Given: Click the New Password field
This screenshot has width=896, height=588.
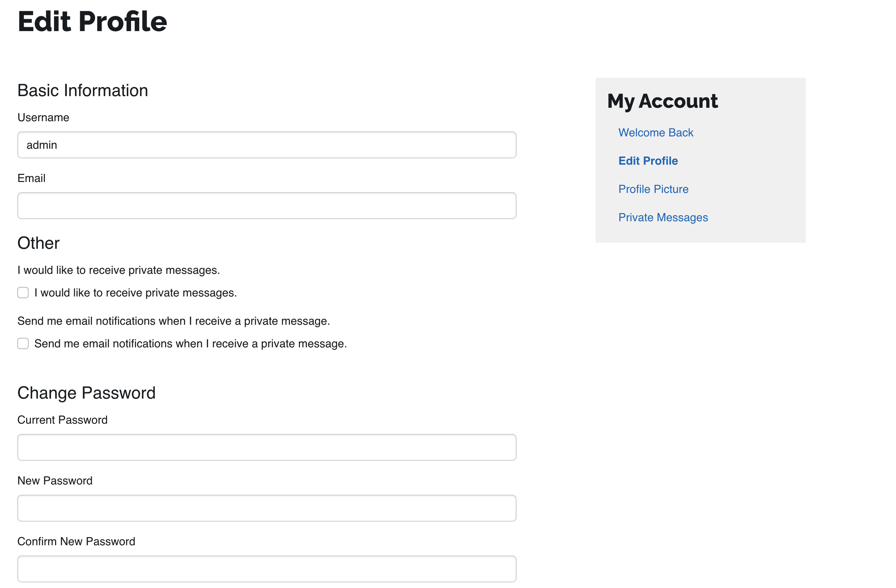Looking at the screenshot, I should point(267,508).
